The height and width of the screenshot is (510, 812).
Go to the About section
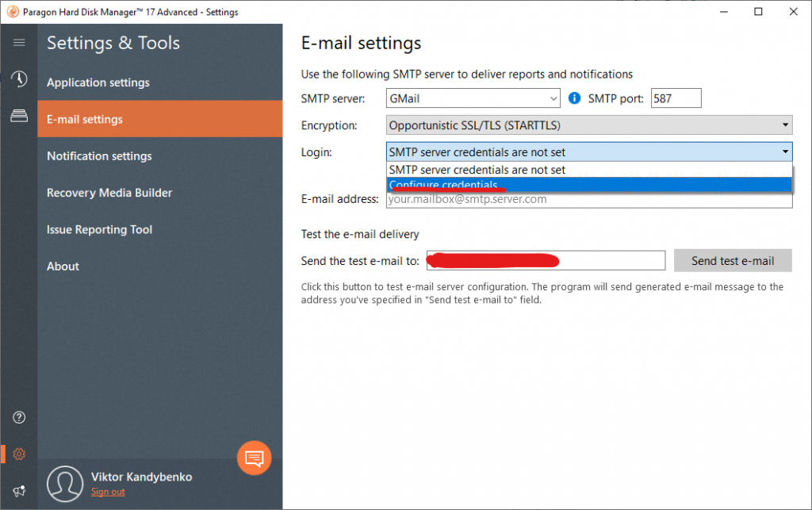pos(63,266)
